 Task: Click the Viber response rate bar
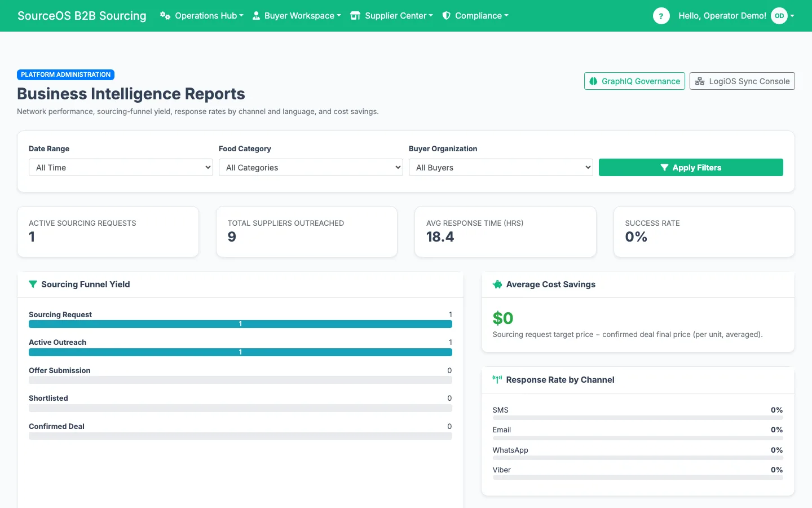click(638, 478)
